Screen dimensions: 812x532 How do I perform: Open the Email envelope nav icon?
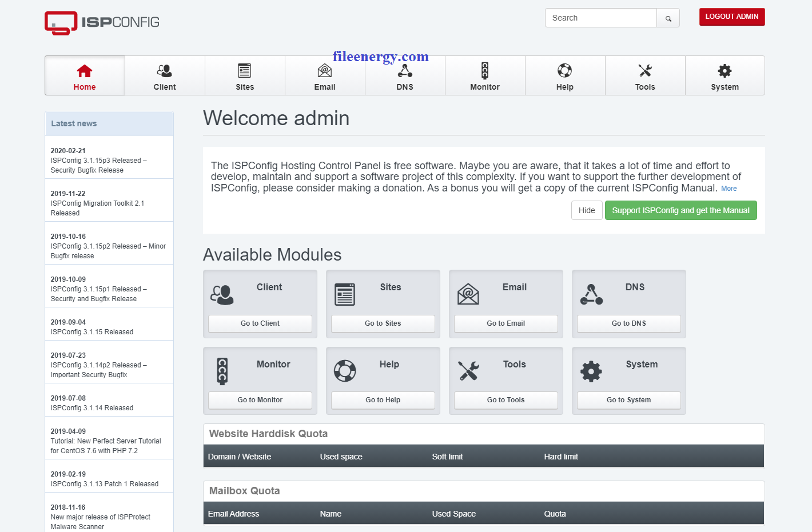[x=325, y=71]
